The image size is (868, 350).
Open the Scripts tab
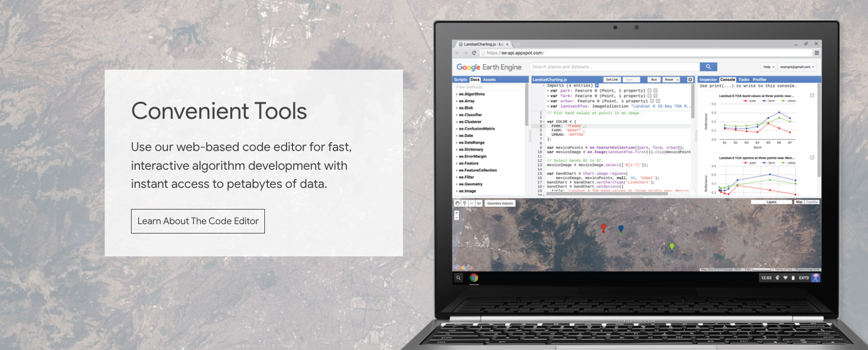(x=461, y=80)
